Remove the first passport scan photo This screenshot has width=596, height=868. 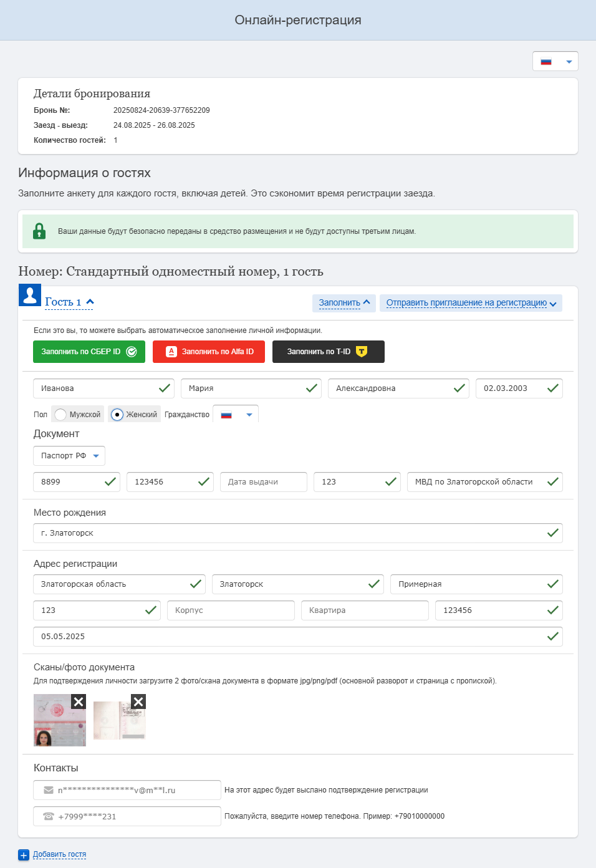(79, 702)
